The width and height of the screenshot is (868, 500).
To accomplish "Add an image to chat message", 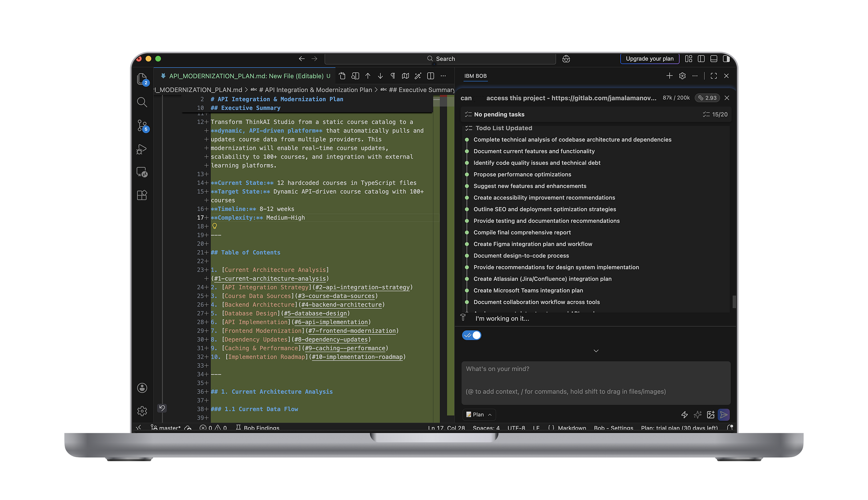I will pos(710,414).
